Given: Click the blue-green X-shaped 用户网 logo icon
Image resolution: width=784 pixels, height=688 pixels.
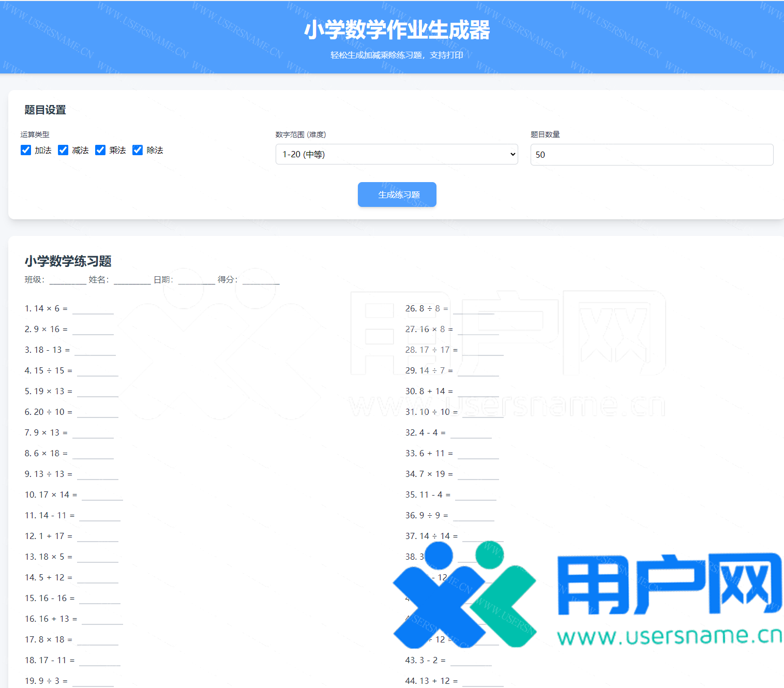Looking at the screenshot, I should pyautogui.click(x=464, y=595).
